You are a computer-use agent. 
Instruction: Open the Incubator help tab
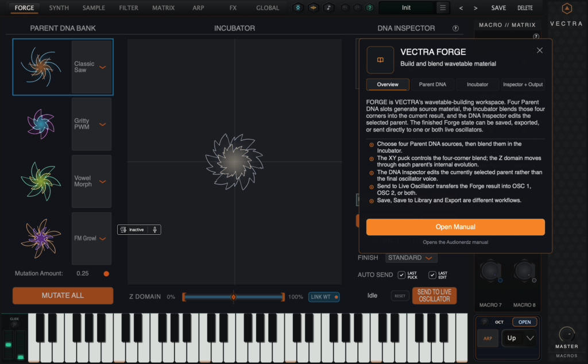(477, 85)
